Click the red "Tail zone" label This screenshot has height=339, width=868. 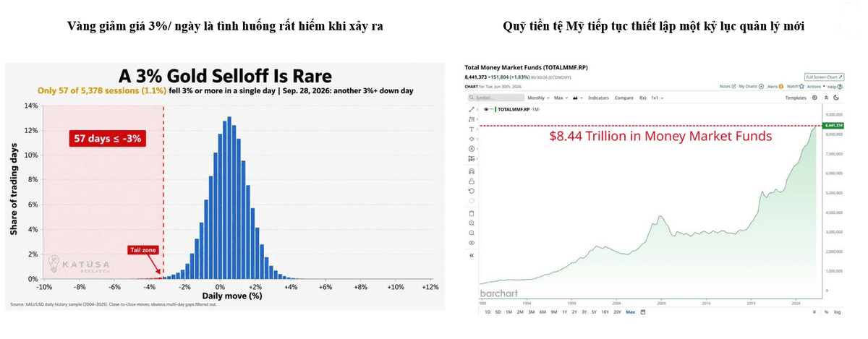[x=143, y=249]
